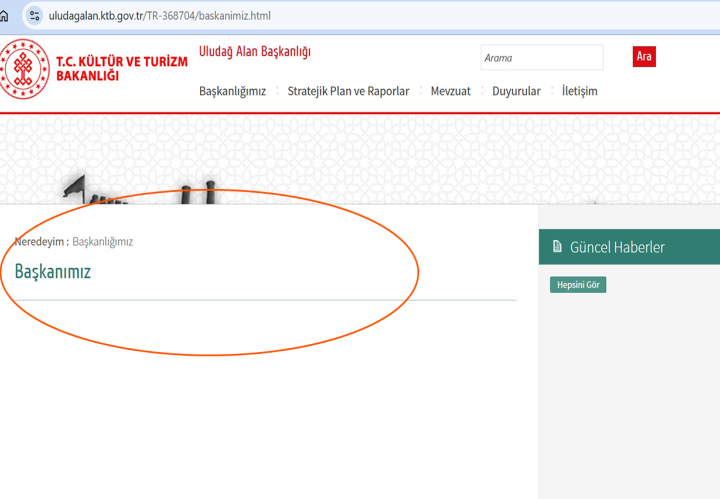Open site information icon in address bar

click(35, 16)
